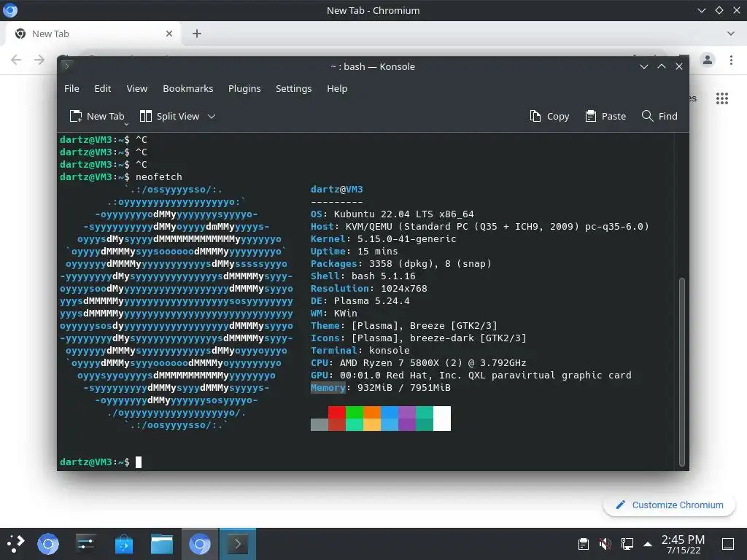
Task: Open the clipboard tray icon
Action: [x=583, y=544]
